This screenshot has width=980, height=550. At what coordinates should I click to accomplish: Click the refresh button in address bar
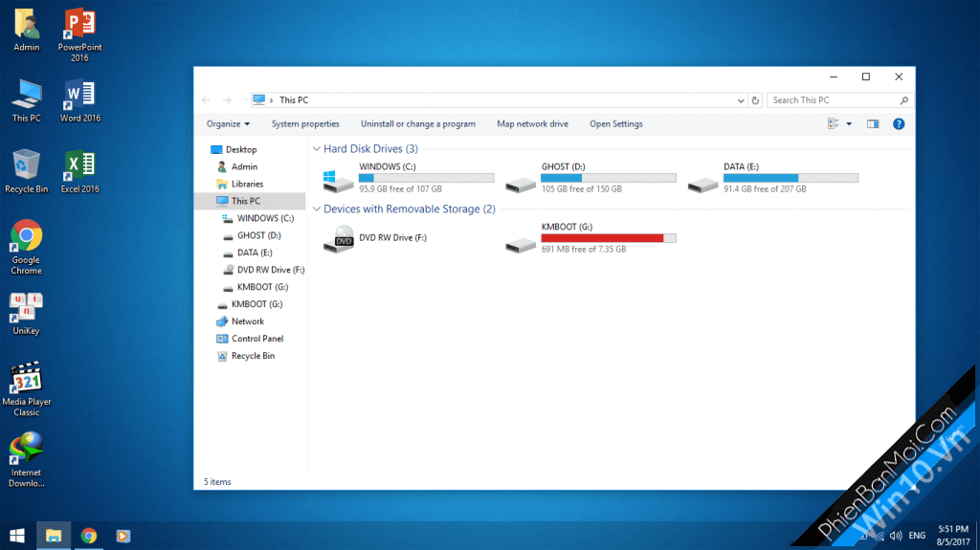coord(755,100)
